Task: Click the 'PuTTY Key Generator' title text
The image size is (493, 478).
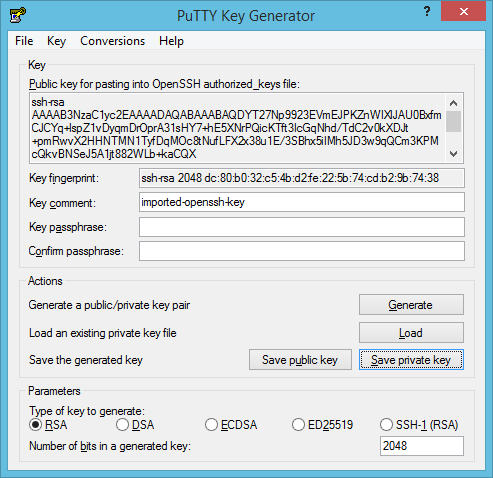Action: click(246, 16)
